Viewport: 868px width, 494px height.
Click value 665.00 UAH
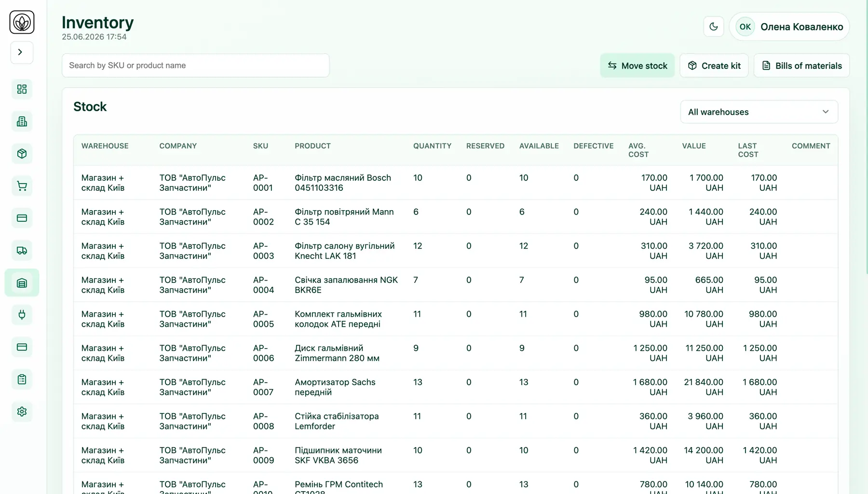pos(709,285)
